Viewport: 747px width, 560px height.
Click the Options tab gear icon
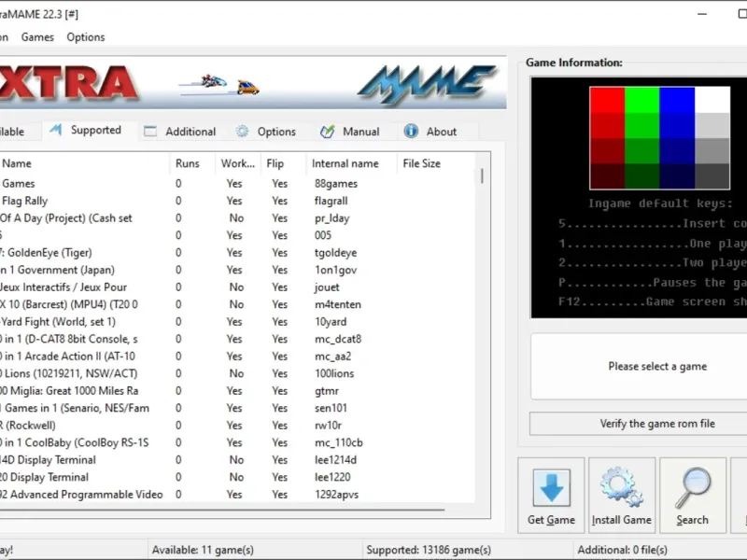242,132
